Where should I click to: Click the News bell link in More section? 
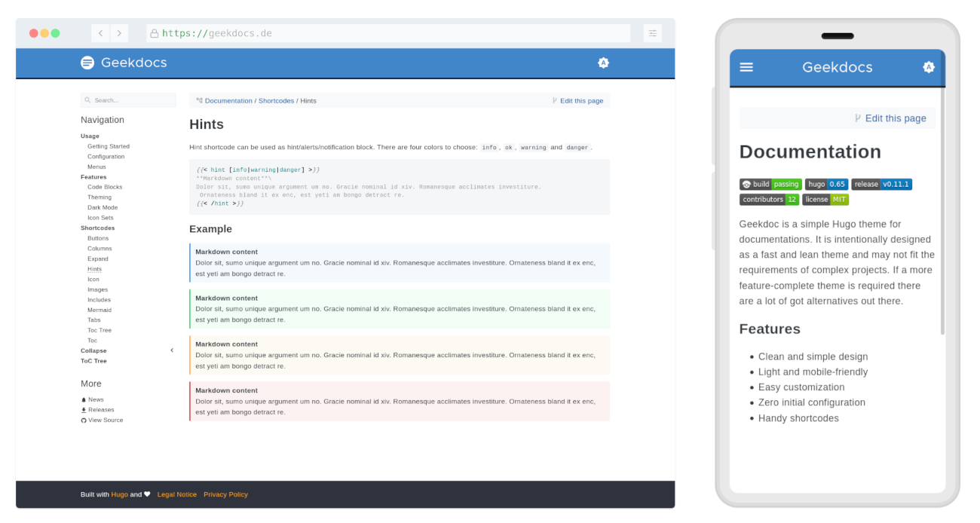96,399
